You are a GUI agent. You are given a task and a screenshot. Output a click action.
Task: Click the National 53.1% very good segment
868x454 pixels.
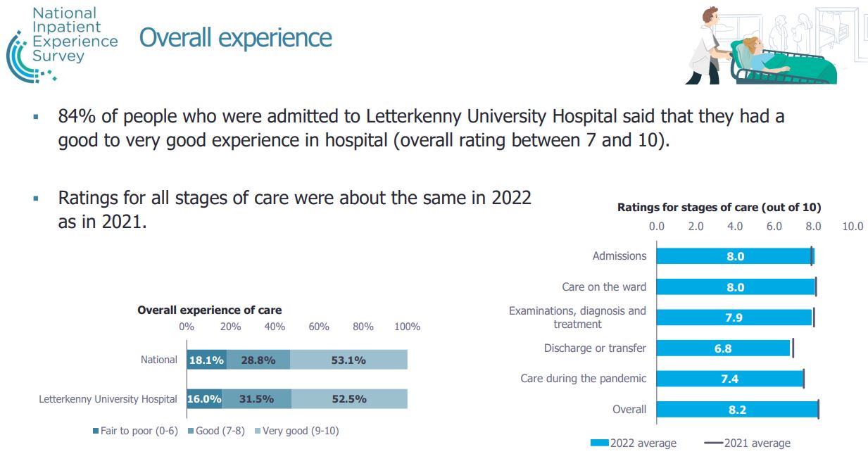click(348, 360)
